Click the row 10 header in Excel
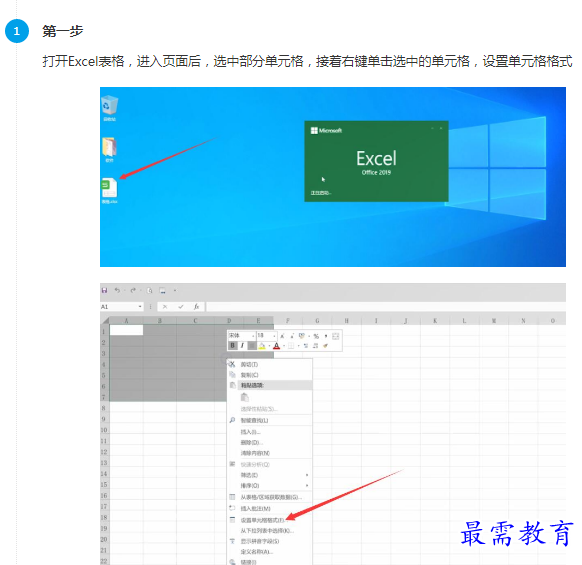The image size is (582, 565). coord(104,430)
